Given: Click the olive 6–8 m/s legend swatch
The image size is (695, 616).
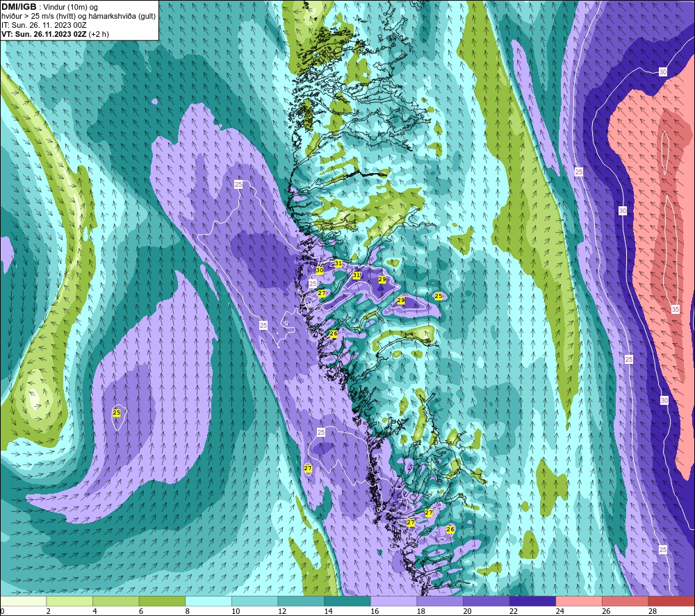Looking at the screenshot, I should [x=162, y=601].
